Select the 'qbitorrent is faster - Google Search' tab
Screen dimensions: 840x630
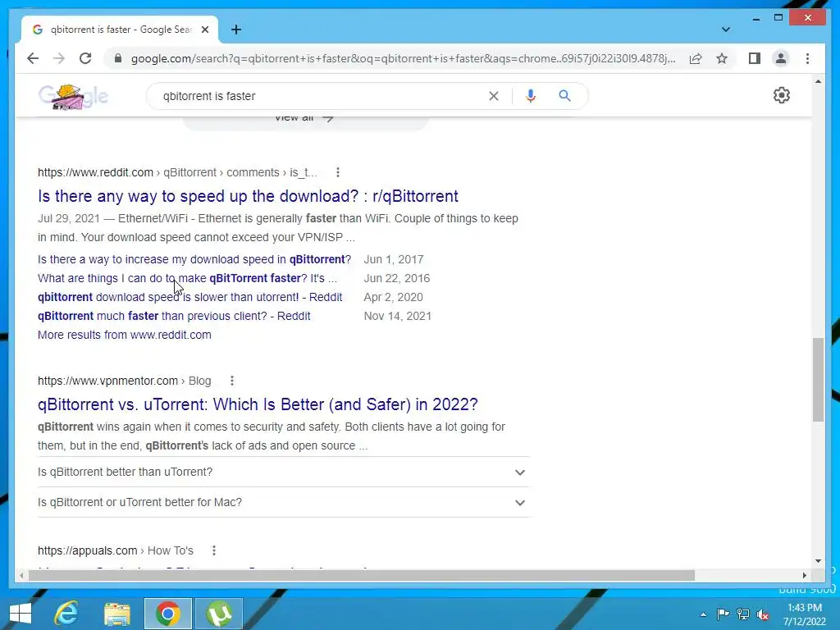(120, 30)
